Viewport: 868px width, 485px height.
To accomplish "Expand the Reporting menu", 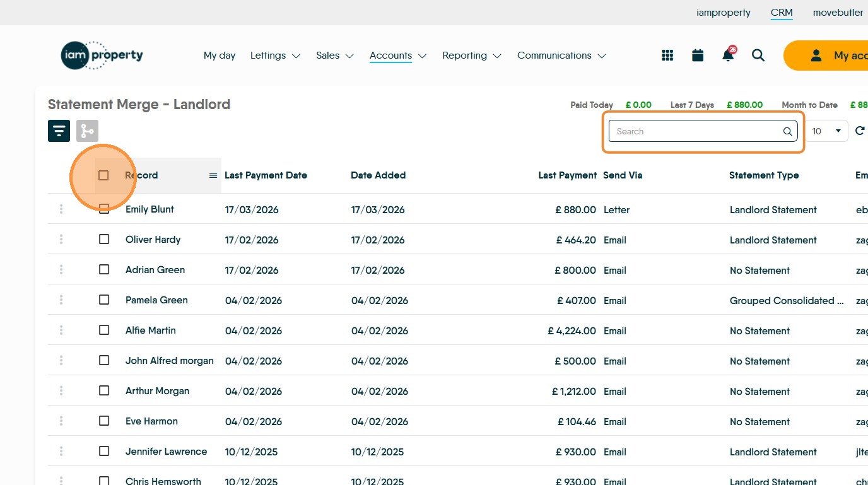I will tap(472, 56).
